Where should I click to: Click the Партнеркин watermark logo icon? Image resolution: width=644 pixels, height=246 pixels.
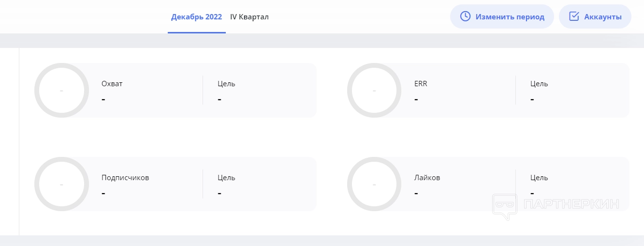pyautogui.click(x=506, y=206)
